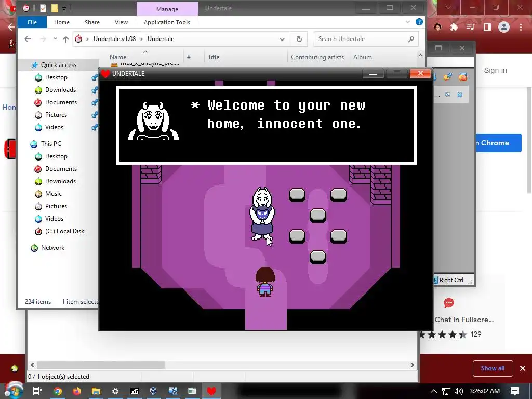
Task: Toggle Chrome side panel icon
Action: click(x=487, y=27)
